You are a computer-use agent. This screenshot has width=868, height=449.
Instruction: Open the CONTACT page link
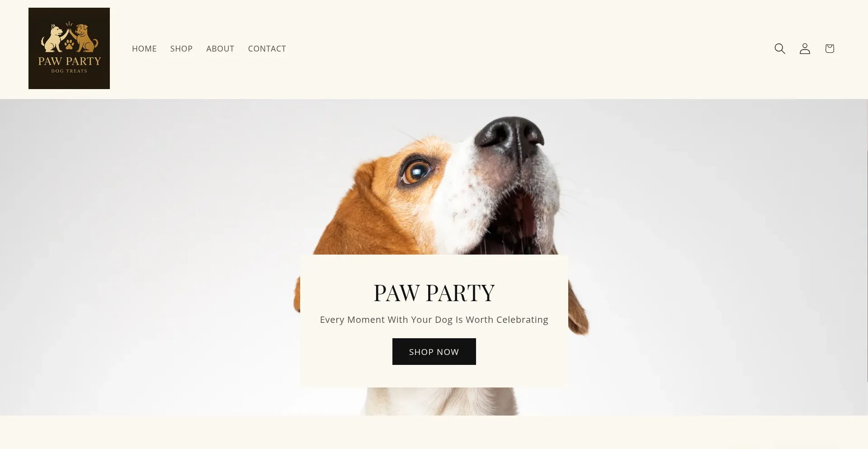click(267, 48)
